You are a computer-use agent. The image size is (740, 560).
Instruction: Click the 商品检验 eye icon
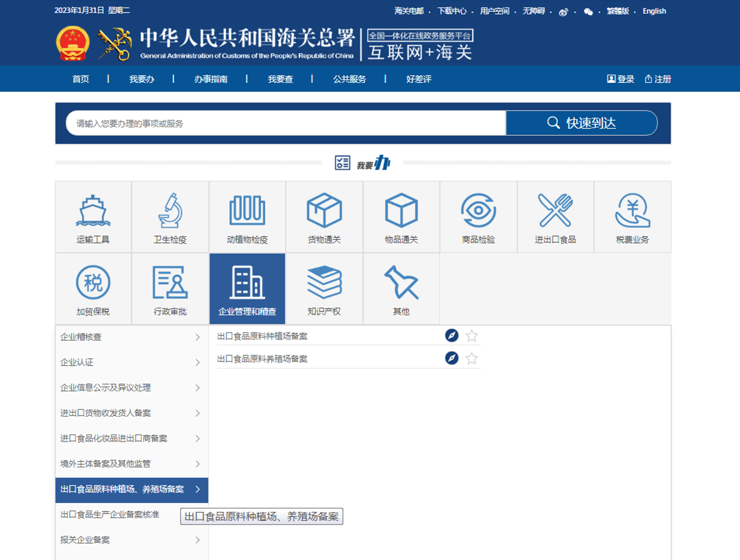pyautogui.click(x=478, y=209)
